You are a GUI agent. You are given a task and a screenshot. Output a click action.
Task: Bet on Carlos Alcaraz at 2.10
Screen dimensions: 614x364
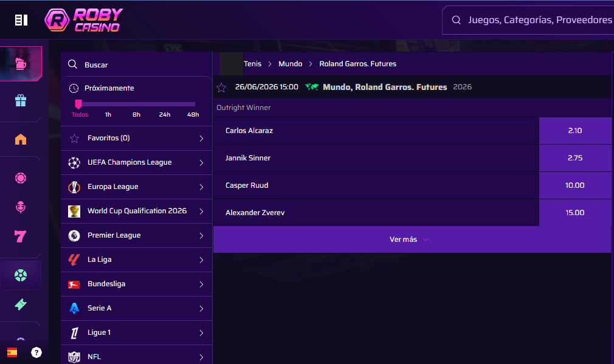(x=575, y=131)
